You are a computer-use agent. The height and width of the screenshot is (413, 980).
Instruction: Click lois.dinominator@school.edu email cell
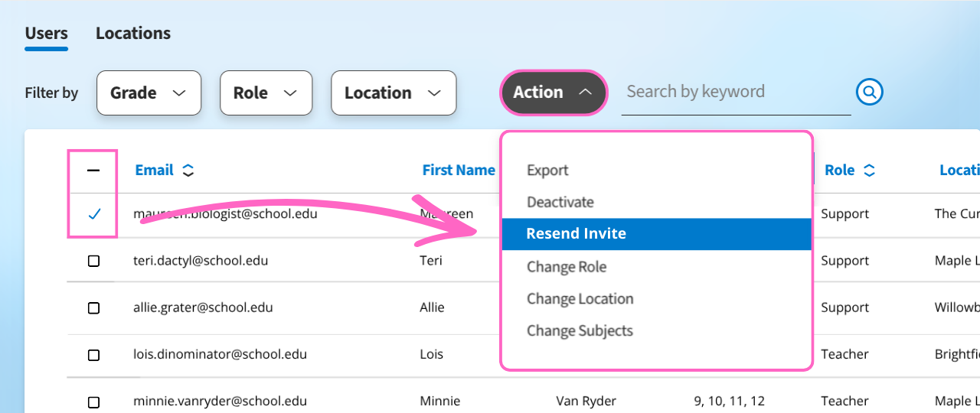click(x=220, y=355)
